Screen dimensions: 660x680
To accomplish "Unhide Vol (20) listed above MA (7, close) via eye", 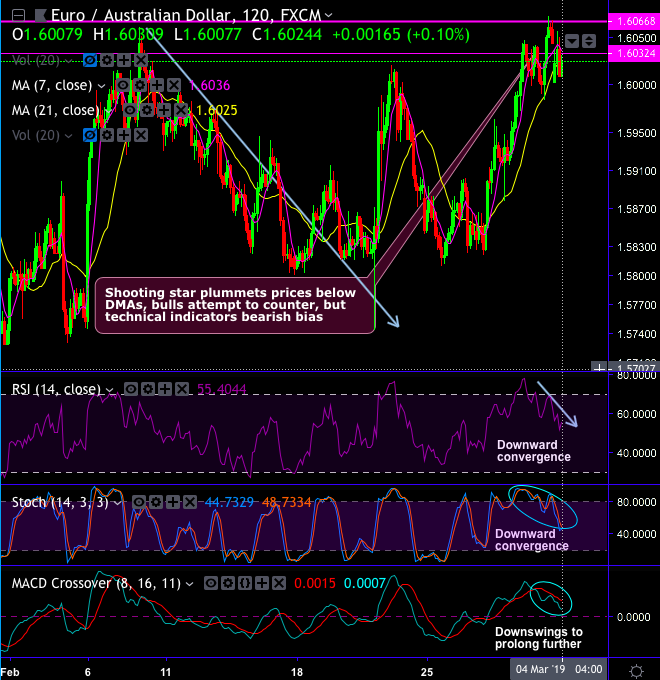I will point(90,60).
